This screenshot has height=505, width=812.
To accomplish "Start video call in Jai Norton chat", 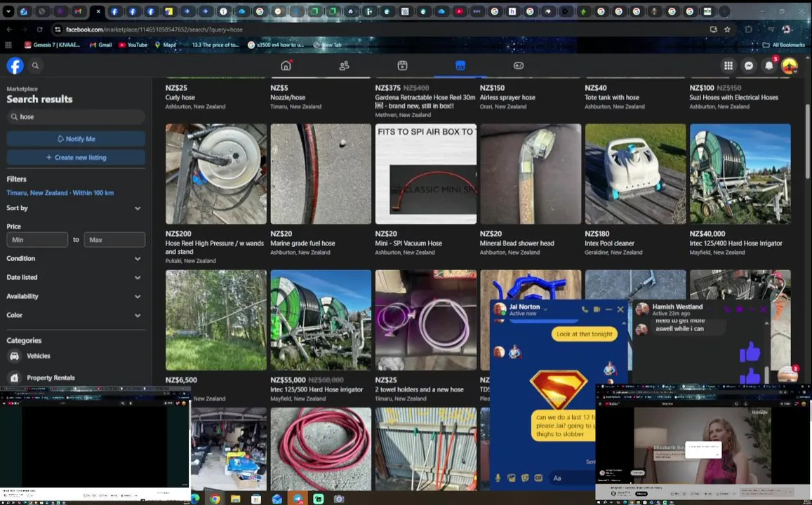I will (597, 309).
